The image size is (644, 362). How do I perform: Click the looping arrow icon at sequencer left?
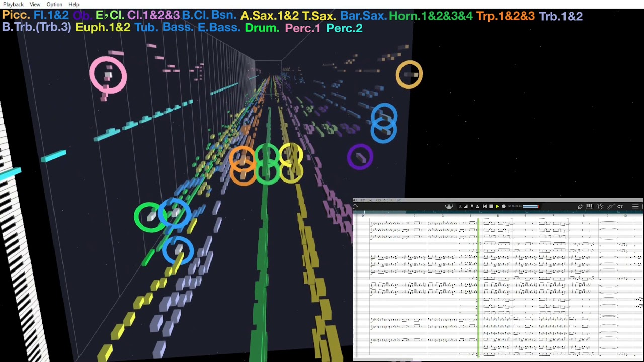pos(355,206)
